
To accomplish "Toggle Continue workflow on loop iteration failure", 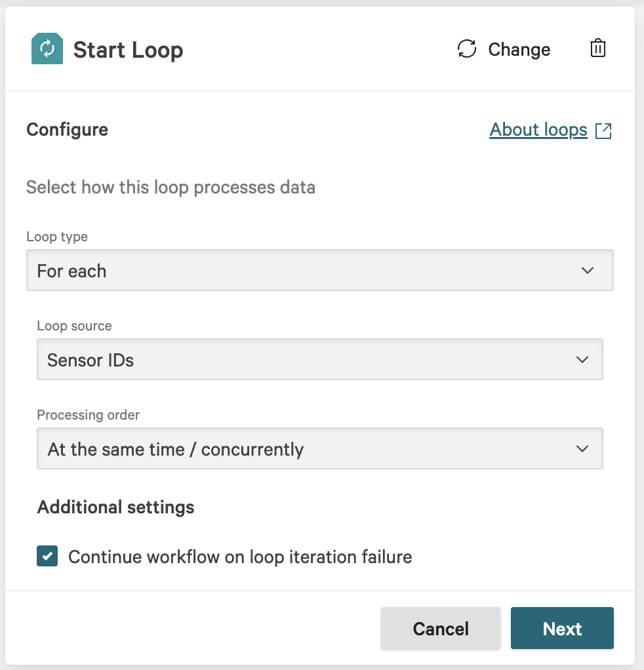I will (240, 557).
